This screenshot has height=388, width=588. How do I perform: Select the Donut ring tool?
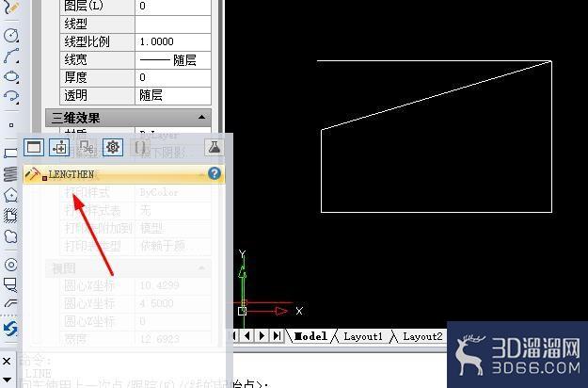(10, 265)
